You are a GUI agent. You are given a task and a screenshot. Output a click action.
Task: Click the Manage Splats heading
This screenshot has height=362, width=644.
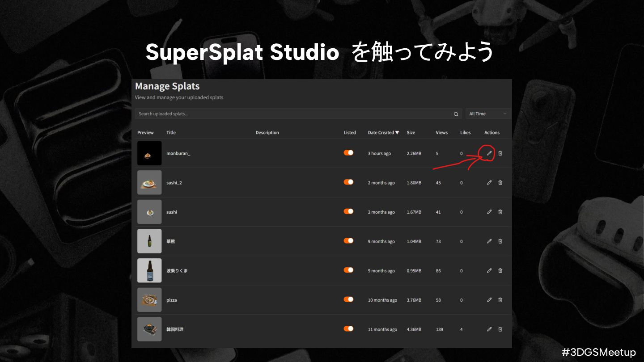pyautogui.click(x=167, y=86)
